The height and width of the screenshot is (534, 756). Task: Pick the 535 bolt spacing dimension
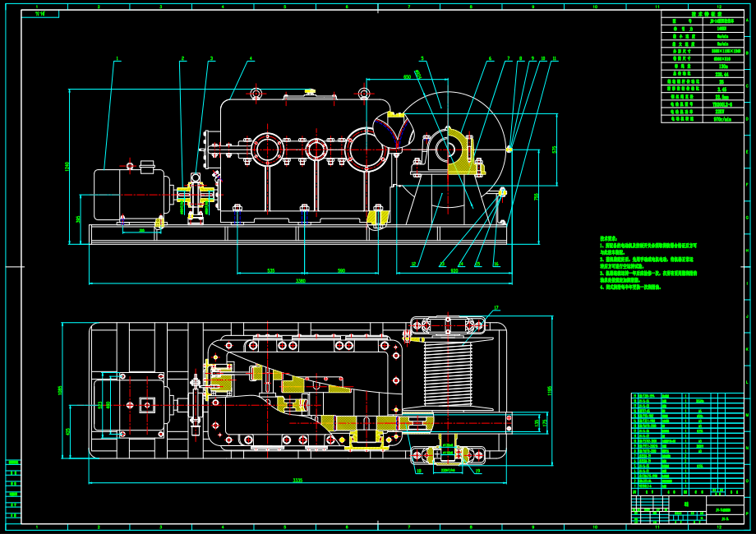point(271,270)
